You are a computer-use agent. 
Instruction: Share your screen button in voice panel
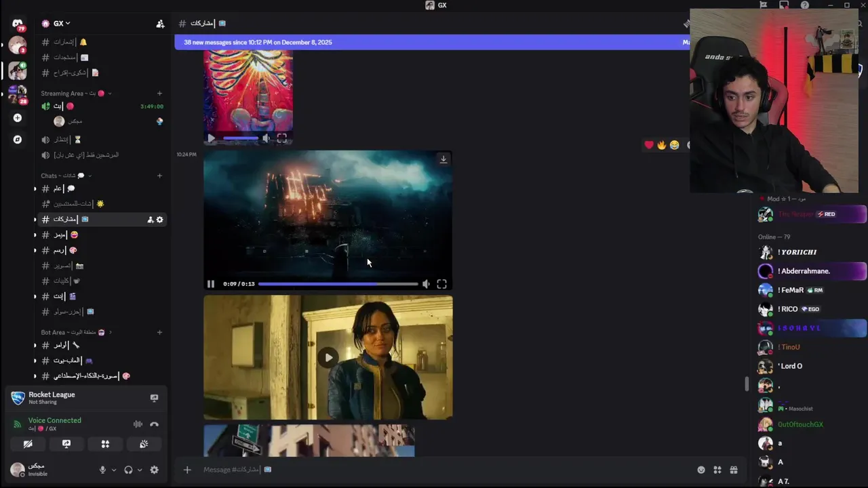66,444
